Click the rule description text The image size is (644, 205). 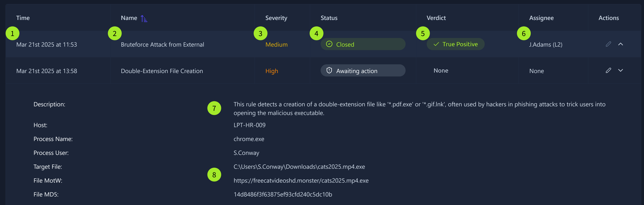pyautogui.click(x=420, y=108)
